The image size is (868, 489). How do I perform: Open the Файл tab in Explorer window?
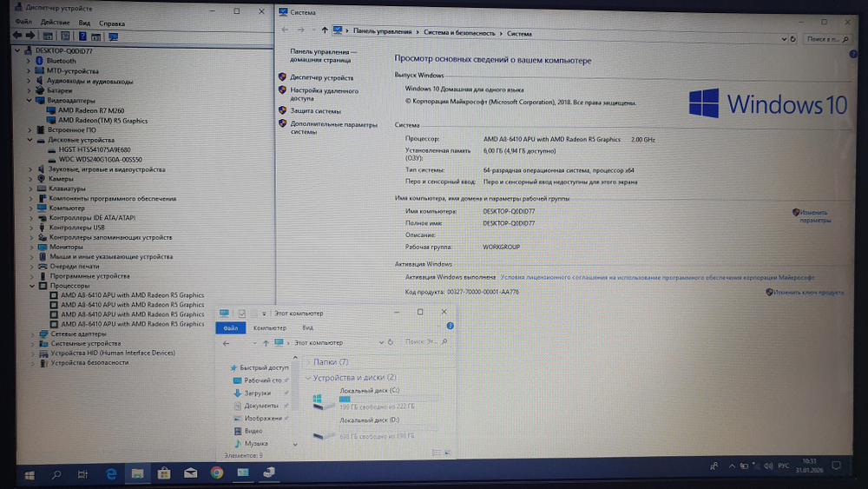tap(231, 327)
